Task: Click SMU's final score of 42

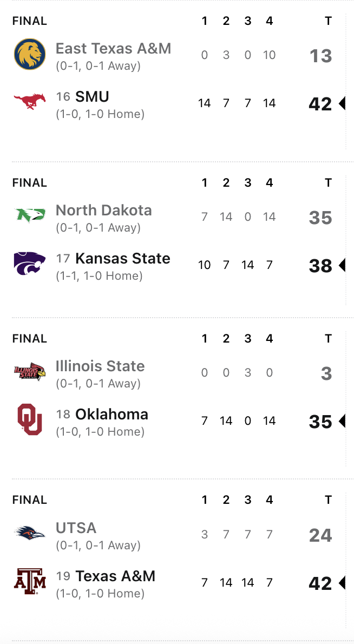Action: click(320, 103)
